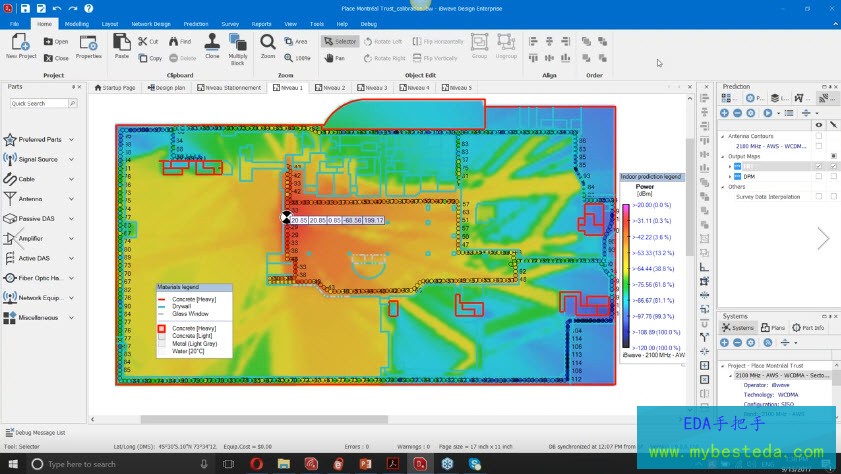Open the Properties icon in Project group

pyautogui.click(x=89, y=43)
